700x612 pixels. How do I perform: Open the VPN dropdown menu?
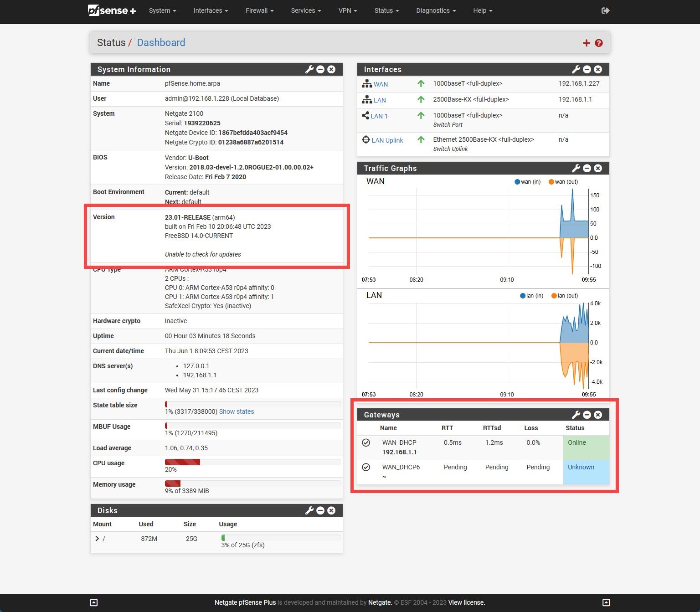(x=348, y=10)
